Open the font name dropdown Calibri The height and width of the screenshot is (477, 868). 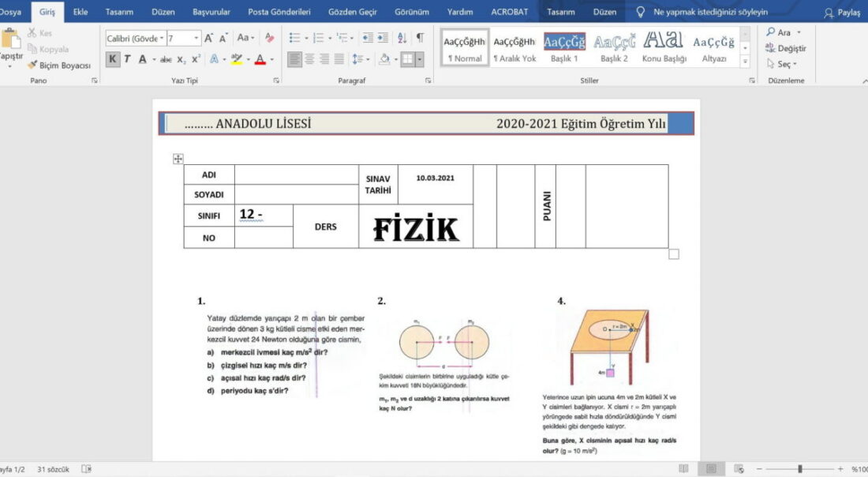tap(162, 38)
